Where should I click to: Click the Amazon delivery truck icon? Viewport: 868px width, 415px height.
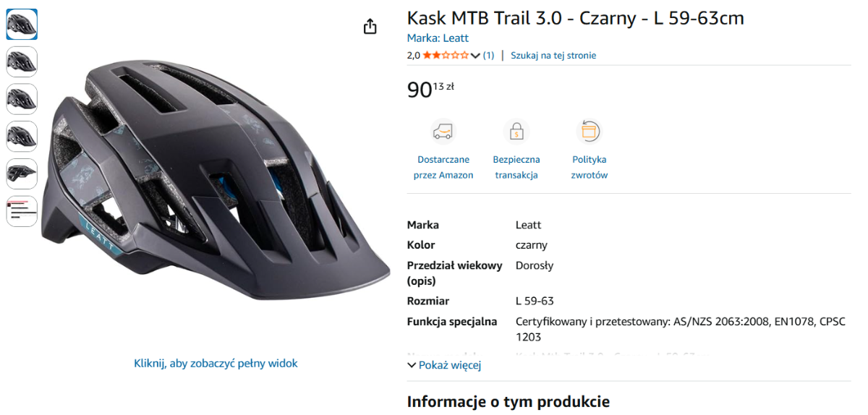click(x=443, y=131)
